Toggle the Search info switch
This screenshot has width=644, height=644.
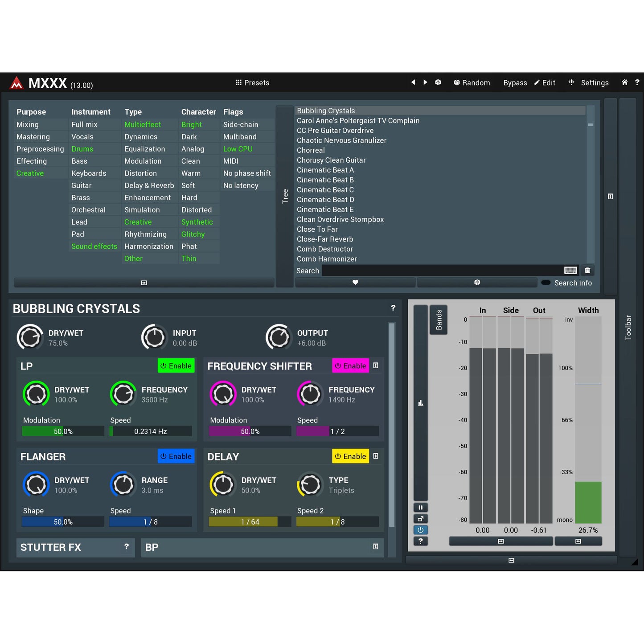click(546, 283)
